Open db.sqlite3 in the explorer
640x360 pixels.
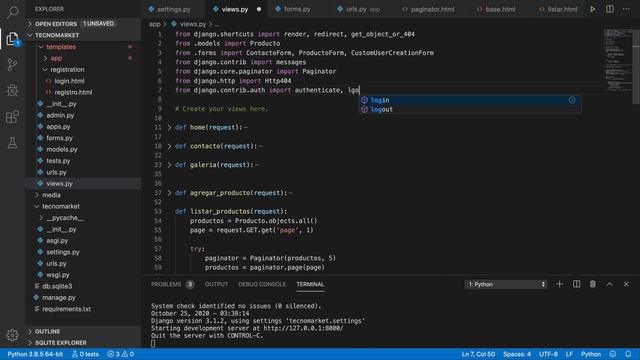(x=84, y=286)
